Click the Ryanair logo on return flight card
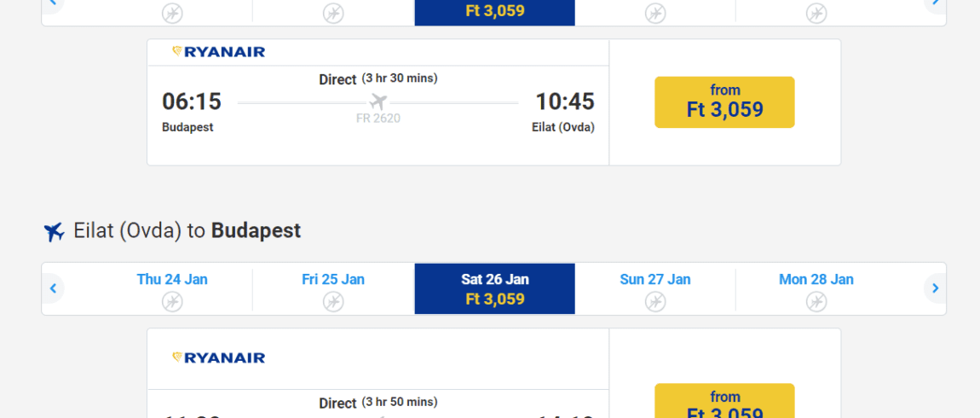The image size is (980, 418). pyautogui.click(x=219, y=358)
